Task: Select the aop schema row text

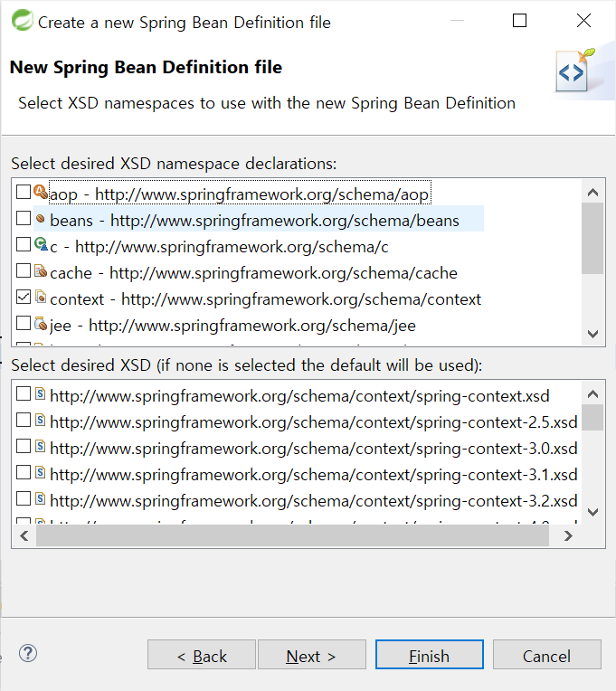Action: (x=240, y=194)
